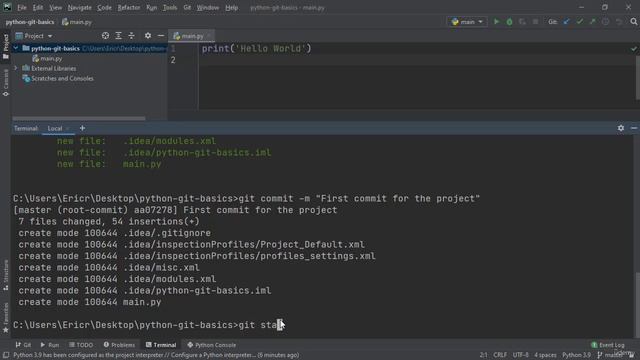Run the main configuration with green play button
Viewport: 640px width, 360px height.
[496, 22]
